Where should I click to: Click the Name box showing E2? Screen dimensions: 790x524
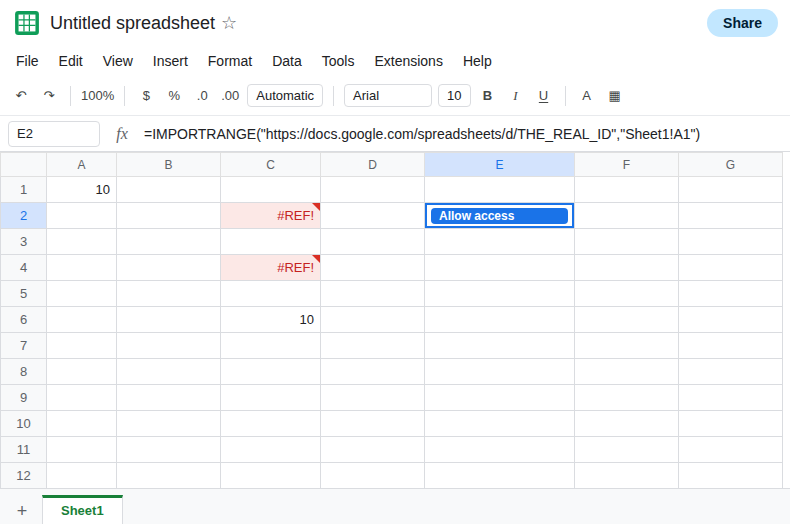[x=54, y=134]
